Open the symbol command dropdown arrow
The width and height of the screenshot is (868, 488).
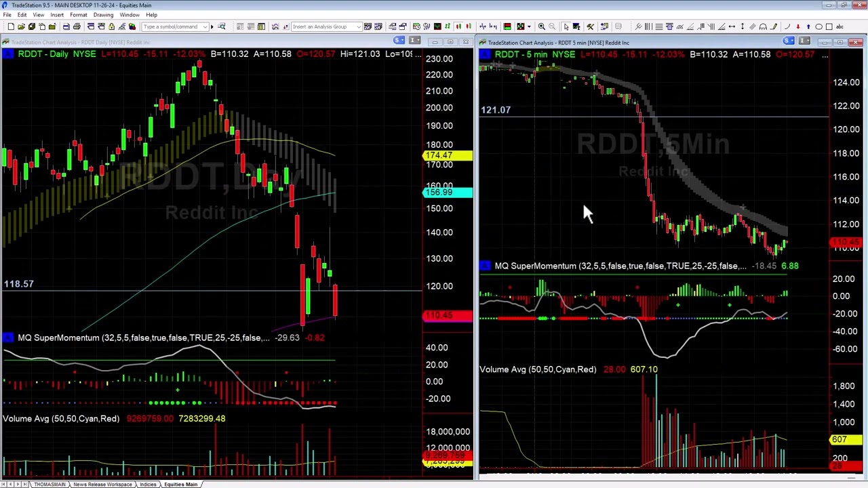click(x=206, y=27)
